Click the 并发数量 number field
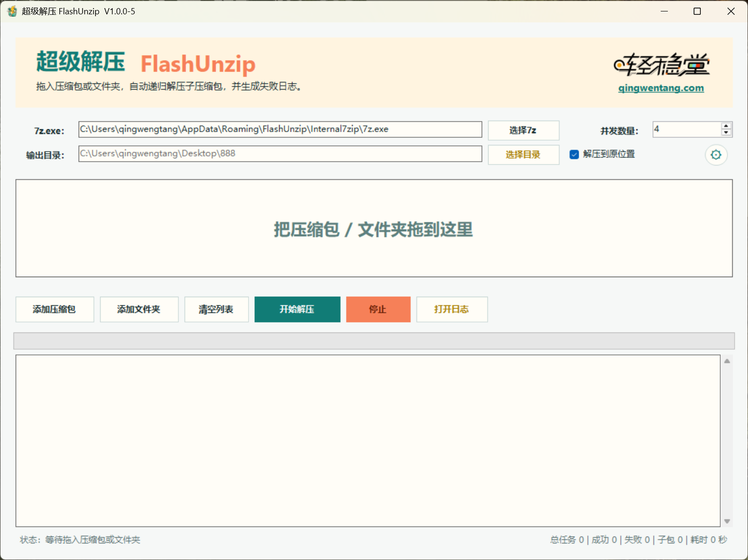748x560 pixels. 687,129
